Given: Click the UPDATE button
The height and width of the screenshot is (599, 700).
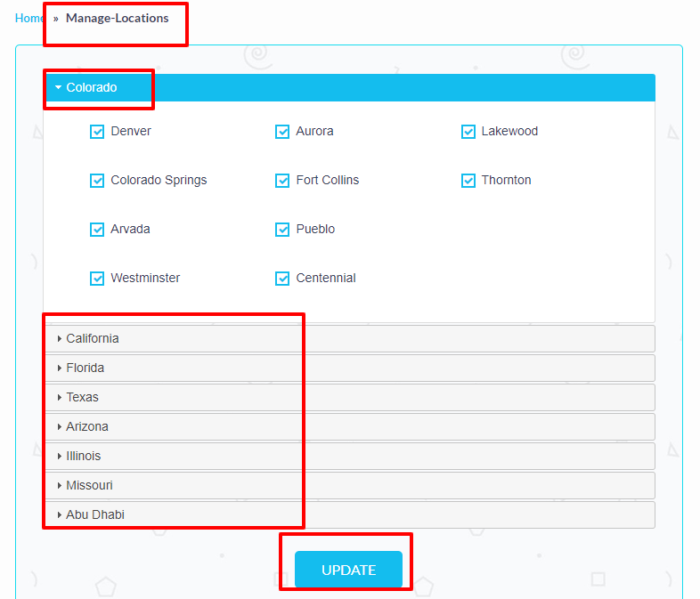Looking at the screenshot, I should pyautogui.click(x=348, y=570).
